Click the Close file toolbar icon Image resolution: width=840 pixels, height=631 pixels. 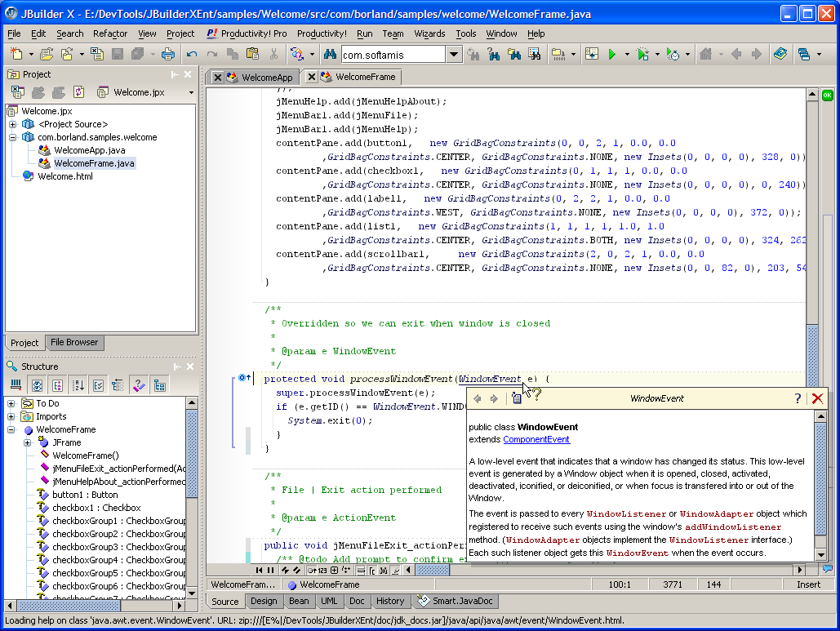(97, 54)
